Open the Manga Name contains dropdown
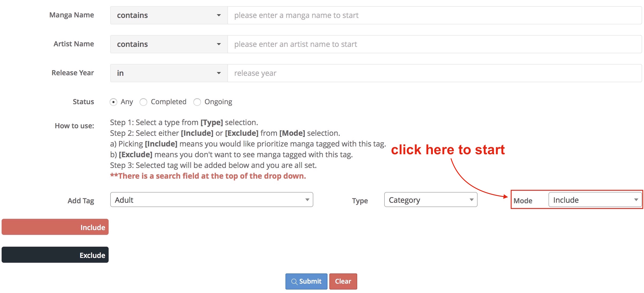Viewport: 644px width, 293px height. pos(169,15)
